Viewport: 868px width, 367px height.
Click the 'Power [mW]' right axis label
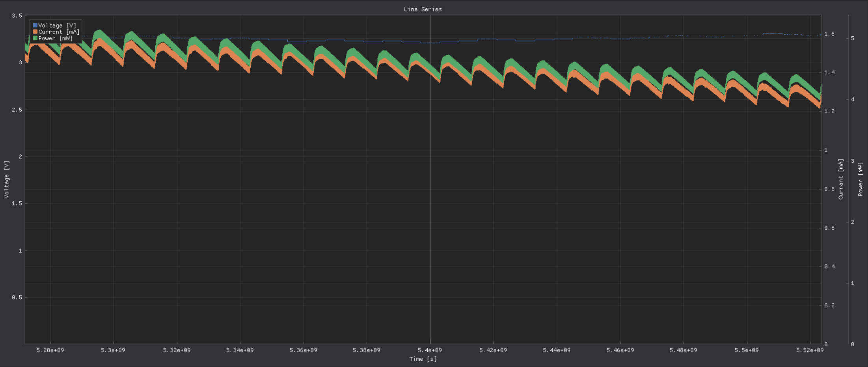[x=860, y=179]
